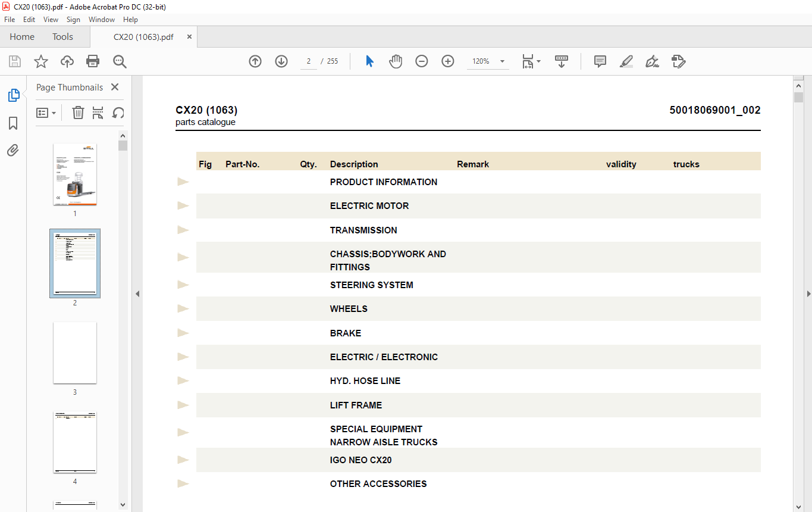812x512 pixels.
Task: Open the File menu
Action: tap(10, 20)
